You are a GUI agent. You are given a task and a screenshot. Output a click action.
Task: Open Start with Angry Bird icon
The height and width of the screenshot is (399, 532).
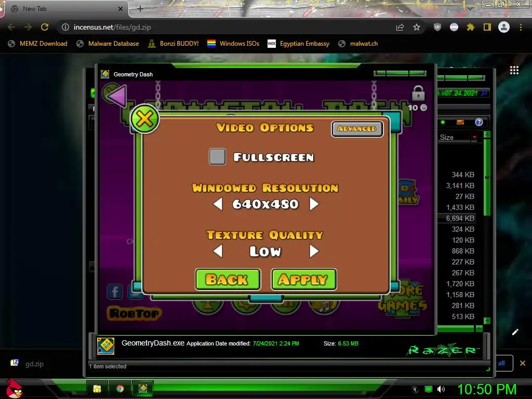click(14, 389)
